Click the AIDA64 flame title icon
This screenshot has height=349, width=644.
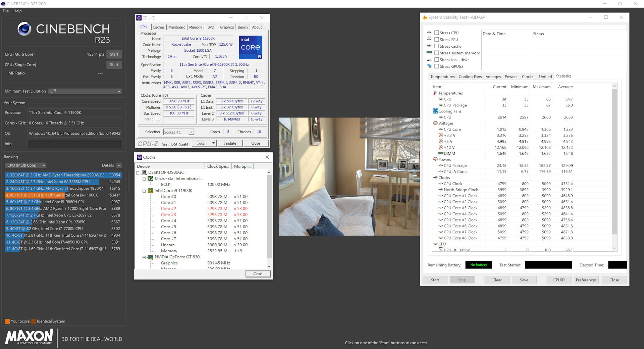coord(425,17)
